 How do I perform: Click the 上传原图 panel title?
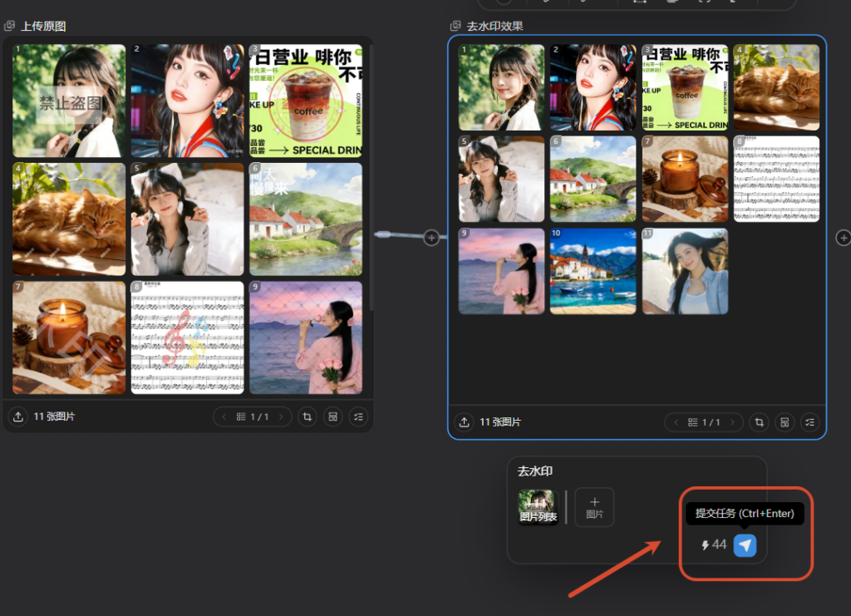[x=43, y=26]
